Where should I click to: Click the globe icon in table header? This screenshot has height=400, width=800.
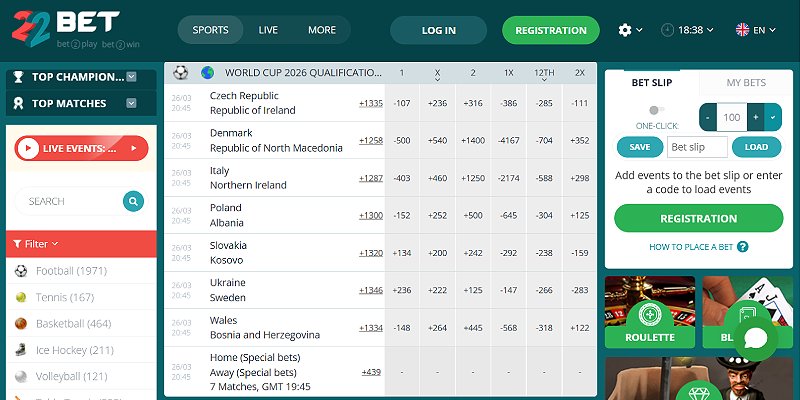tap(207, 72)
